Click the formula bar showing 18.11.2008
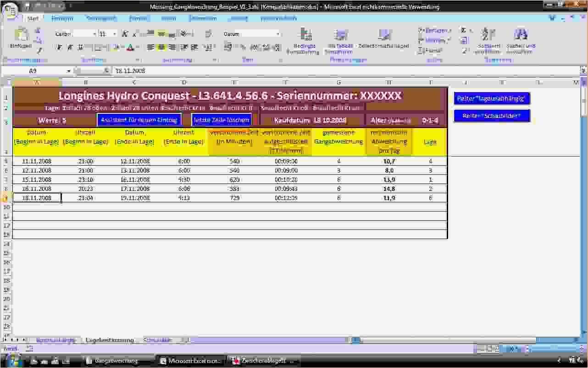Screen dimensions: 588x368 click(x=321, y=71)
